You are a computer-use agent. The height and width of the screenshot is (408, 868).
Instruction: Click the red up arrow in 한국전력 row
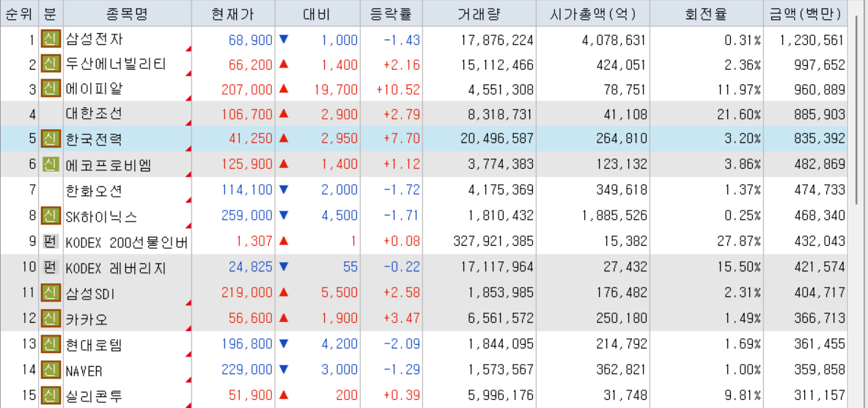[x=284, y=139]
